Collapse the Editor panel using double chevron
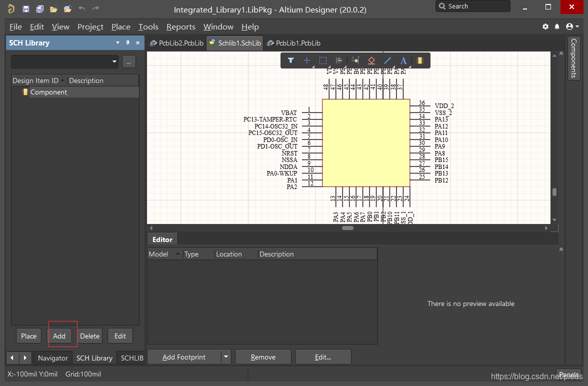The height and width of the screenshot is (386, 588). click(561, 249)
